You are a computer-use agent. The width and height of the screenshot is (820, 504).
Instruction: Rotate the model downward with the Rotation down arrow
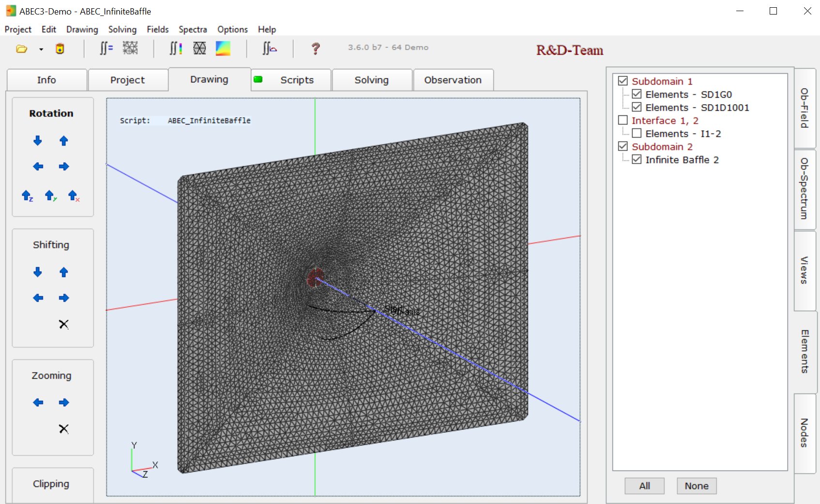click(38, 141)
